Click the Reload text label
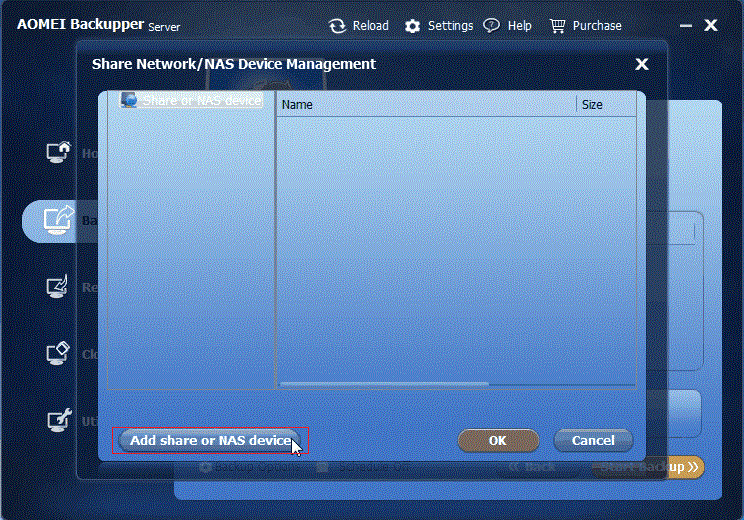This screenshot has height=520, width=744. pyautogui.click(x=371, y=26)
